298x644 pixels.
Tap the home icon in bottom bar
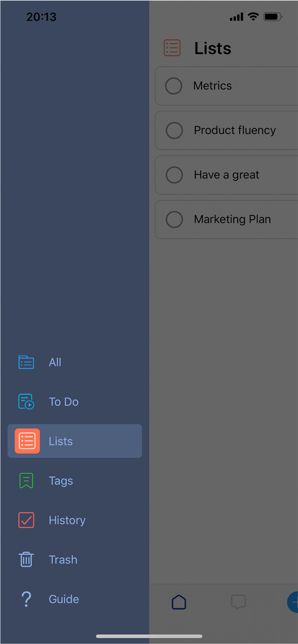click(179, 602)
